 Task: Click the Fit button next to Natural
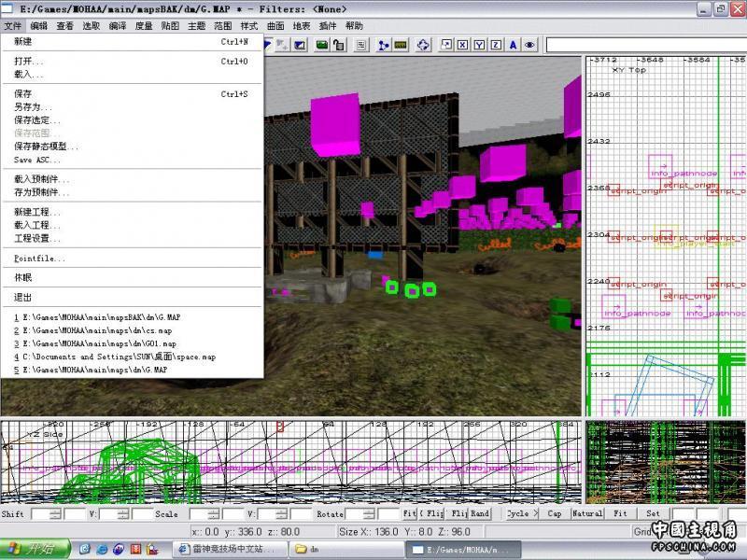click(x=620, y=514)
